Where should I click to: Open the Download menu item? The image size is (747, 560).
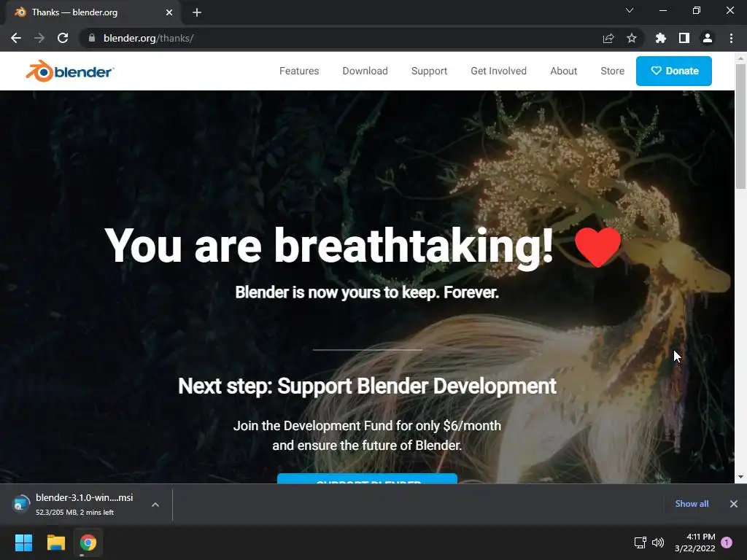tap(365, 71)
